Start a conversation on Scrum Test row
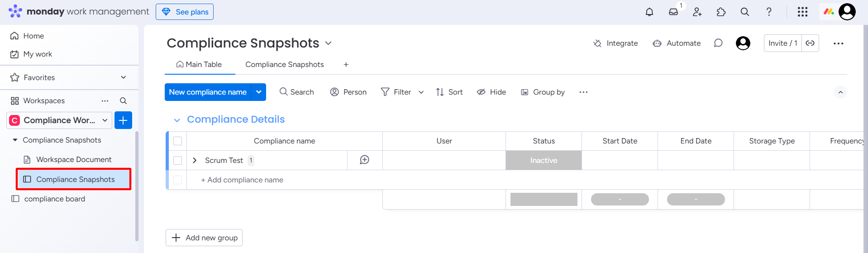 pos(364,160)
